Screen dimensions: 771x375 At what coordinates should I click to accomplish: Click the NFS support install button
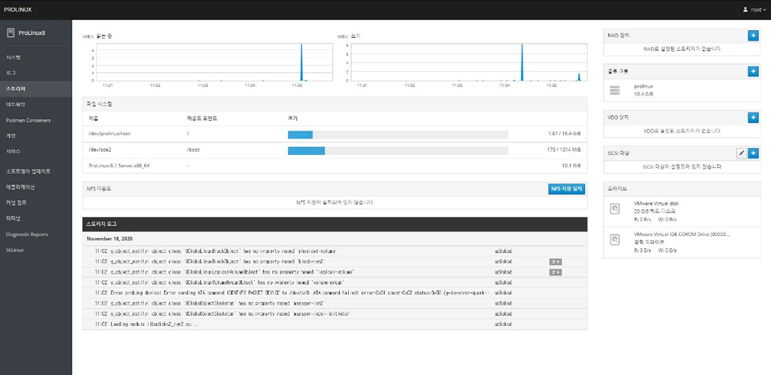click(x=566, y=189)
